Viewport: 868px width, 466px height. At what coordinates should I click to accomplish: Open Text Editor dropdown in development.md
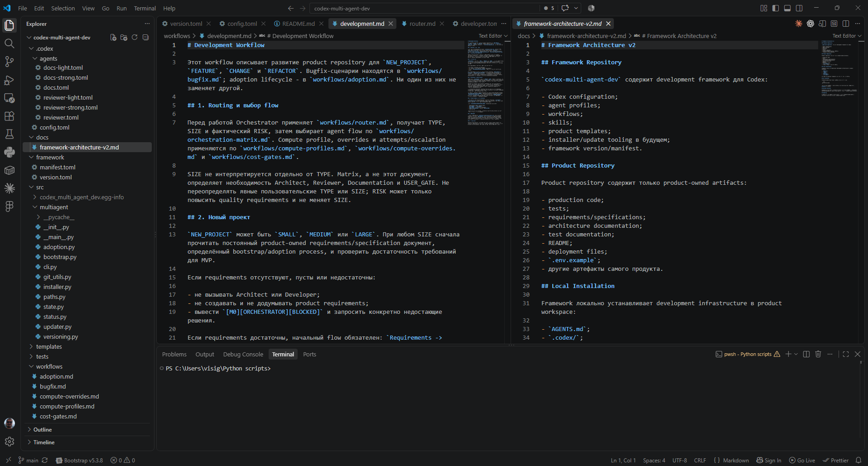point(493,36)
